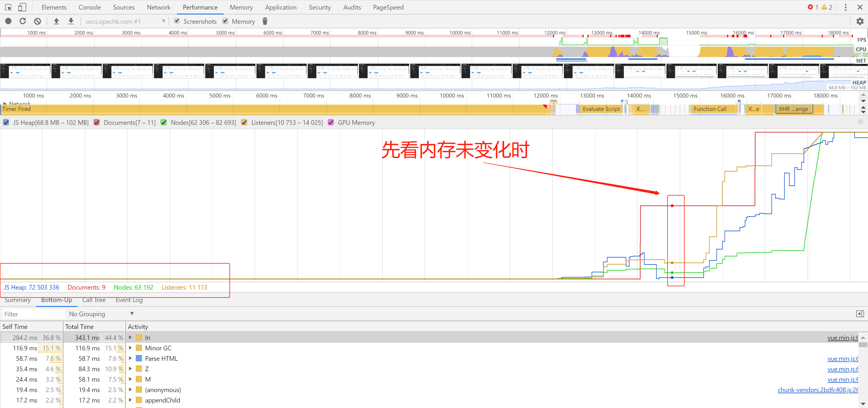Expand the Network track

coord(5,103)
